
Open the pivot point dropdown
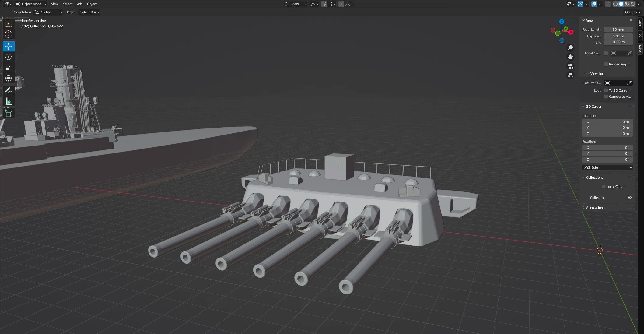(x=314, y=4)
